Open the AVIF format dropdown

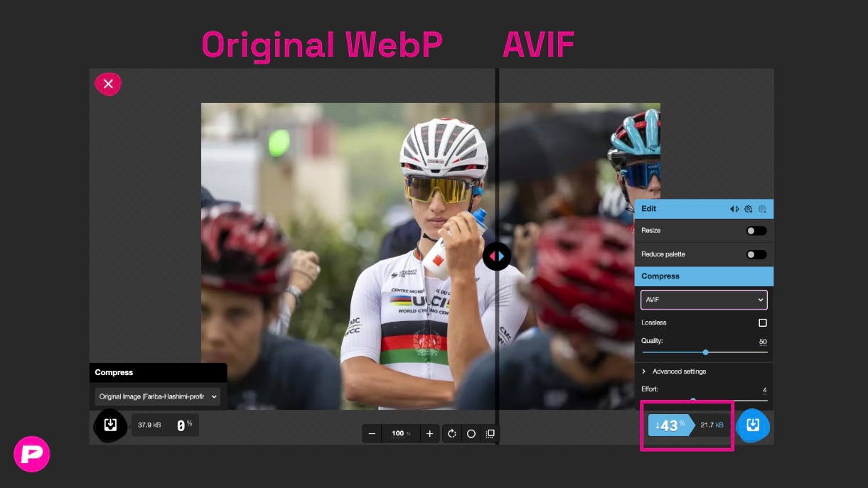tap(704, 300)
